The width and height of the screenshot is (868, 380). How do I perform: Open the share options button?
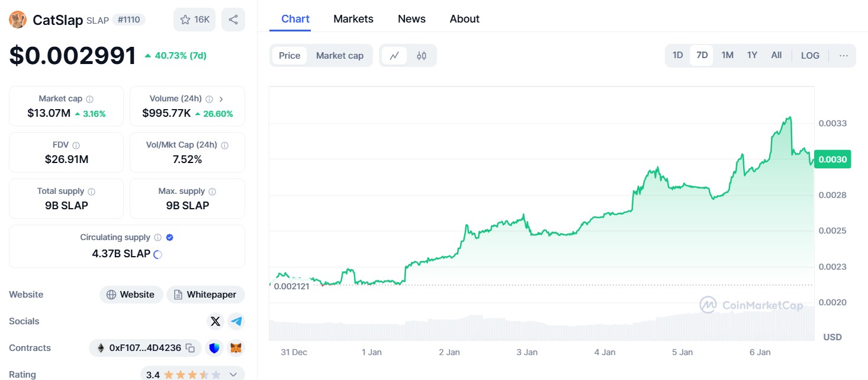pyautogui.click(x=233, y=20)
